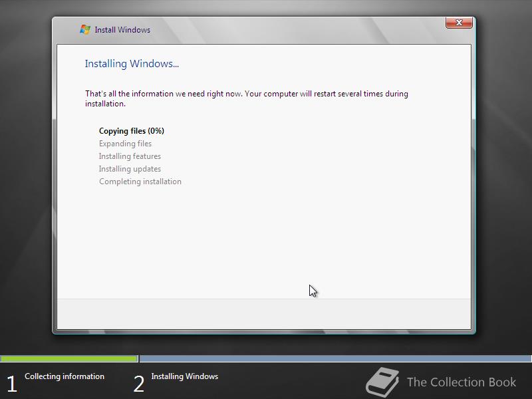
Task: Select the 'Installing updates' step
Action: (130, 169)
